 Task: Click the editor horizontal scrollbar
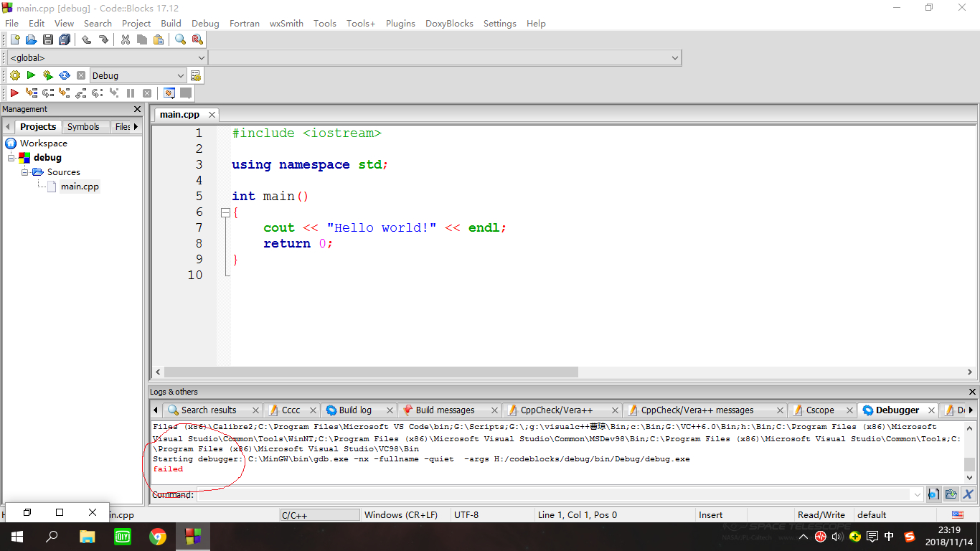tap(372, 372)
